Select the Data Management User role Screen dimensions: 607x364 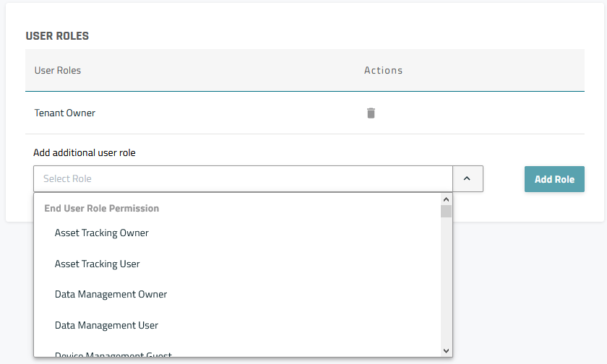pyautogui.click(x=106, y=325)
